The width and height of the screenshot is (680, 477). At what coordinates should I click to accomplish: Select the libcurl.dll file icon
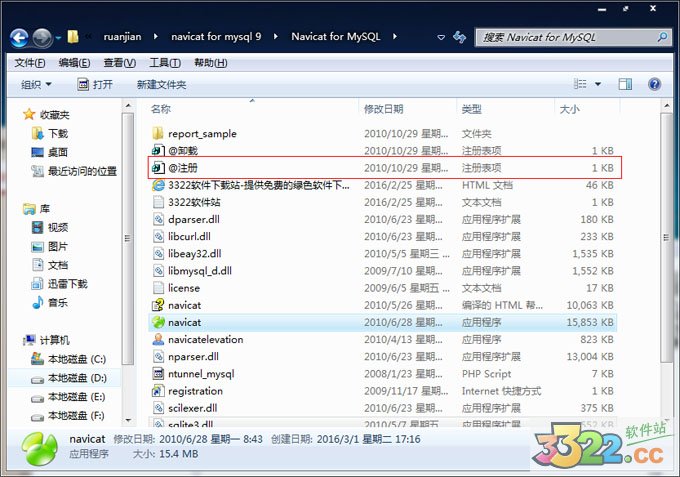point(158,236)
